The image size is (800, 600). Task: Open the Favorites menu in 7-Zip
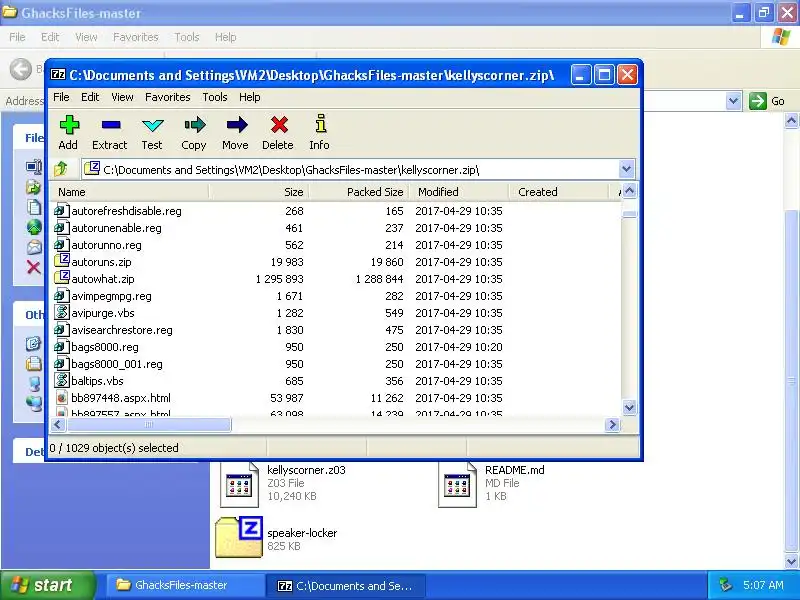pos(168,97)
